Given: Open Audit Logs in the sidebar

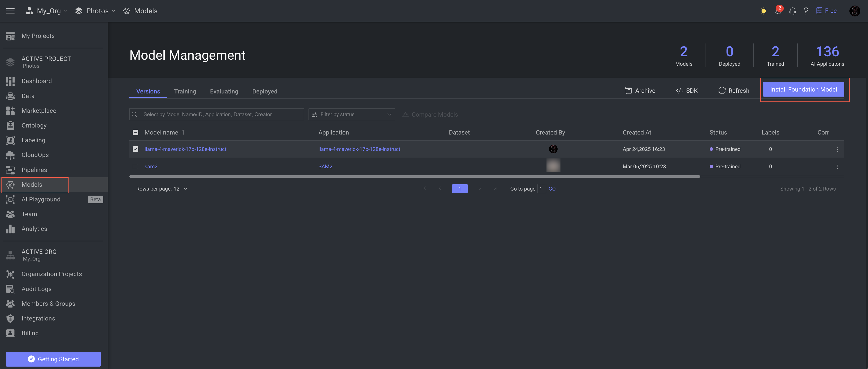Looking at the screenshot, I should click(x=36, y=289).
